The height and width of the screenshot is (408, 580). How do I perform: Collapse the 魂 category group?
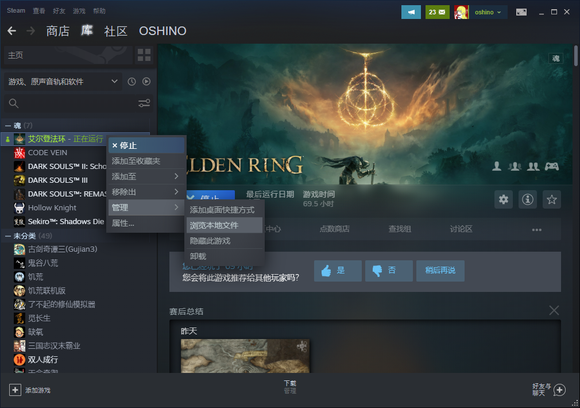(8, 125)
